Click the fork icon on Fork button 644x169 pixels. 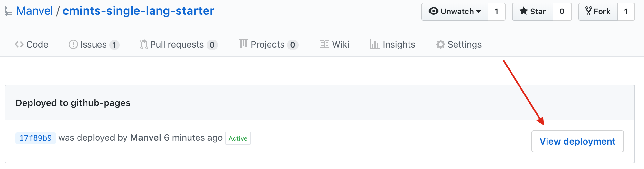pyautogui.click(x=588, y=11)
